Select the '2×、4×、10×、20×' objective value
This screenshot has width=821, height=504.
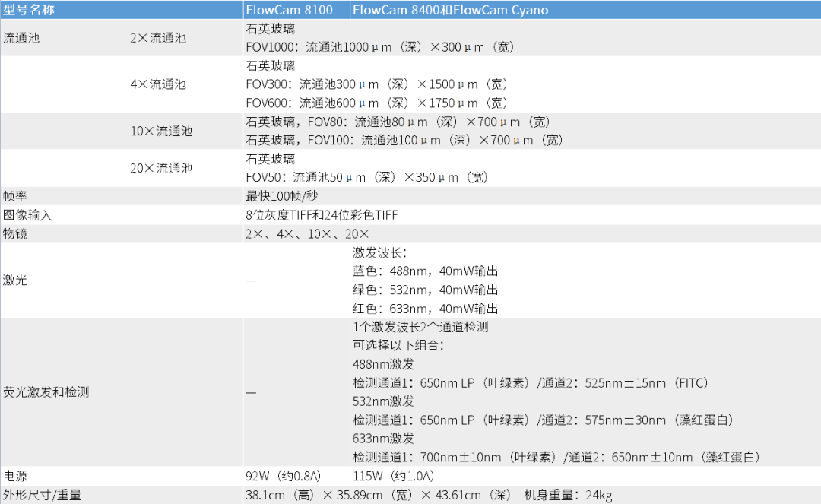(307, 233)
